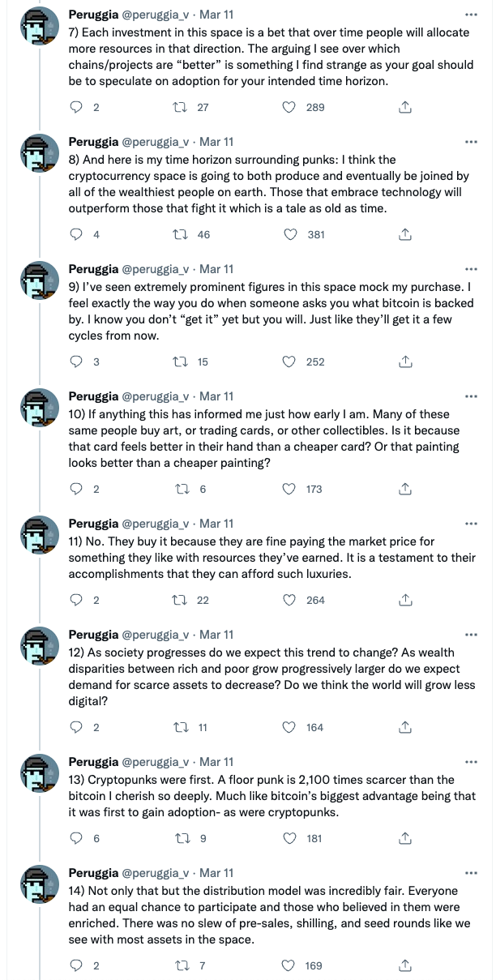Retweet tweet 12 about society progressing
496x980 pixels.
(x=184, y=727)
